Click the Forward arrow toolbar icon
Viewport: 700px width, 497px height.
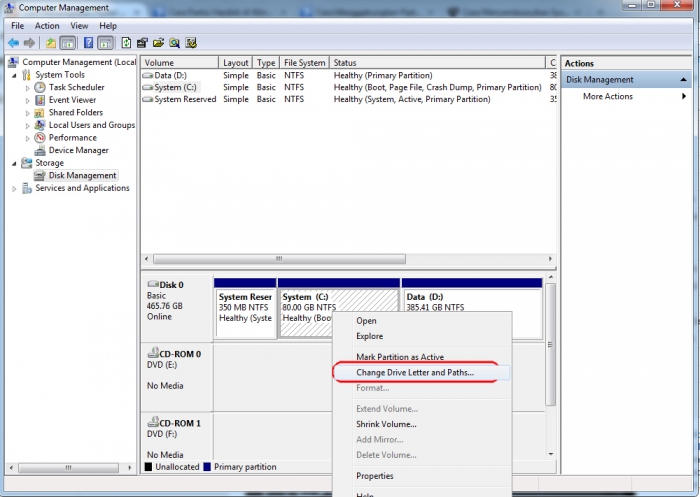click(29, 43)
